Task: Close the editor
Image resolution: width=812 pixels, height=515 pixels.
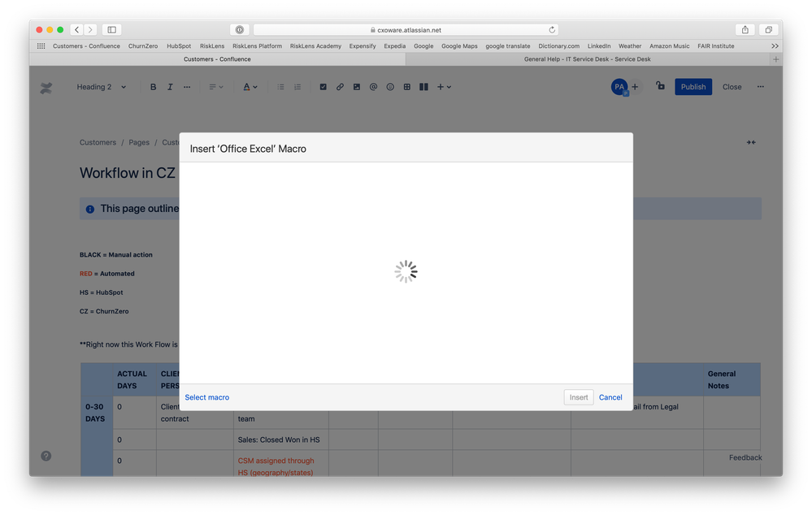Action: (732, 87)
